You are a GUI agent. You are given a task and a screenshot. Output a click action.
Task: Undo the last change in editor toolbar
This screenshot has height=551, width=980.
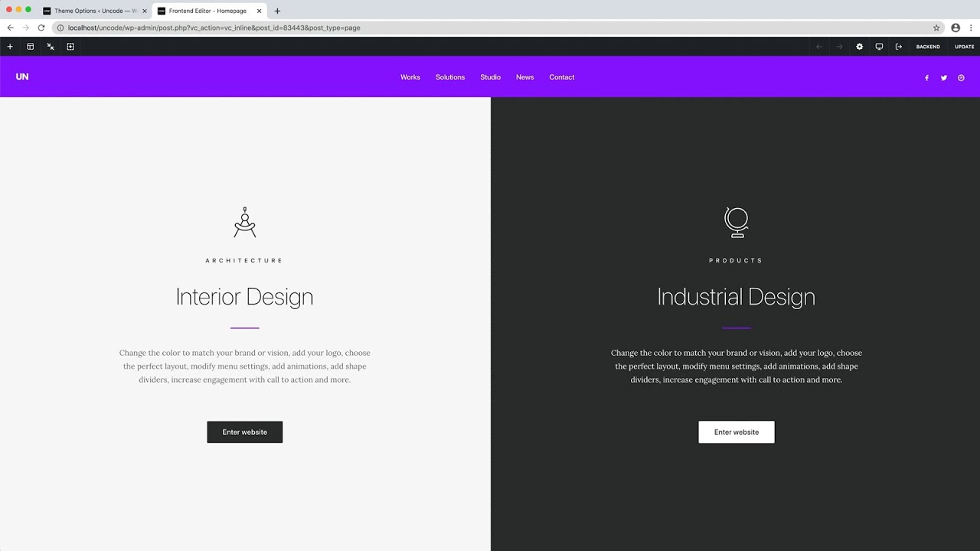pyautogui.click(x=819, y=47)
